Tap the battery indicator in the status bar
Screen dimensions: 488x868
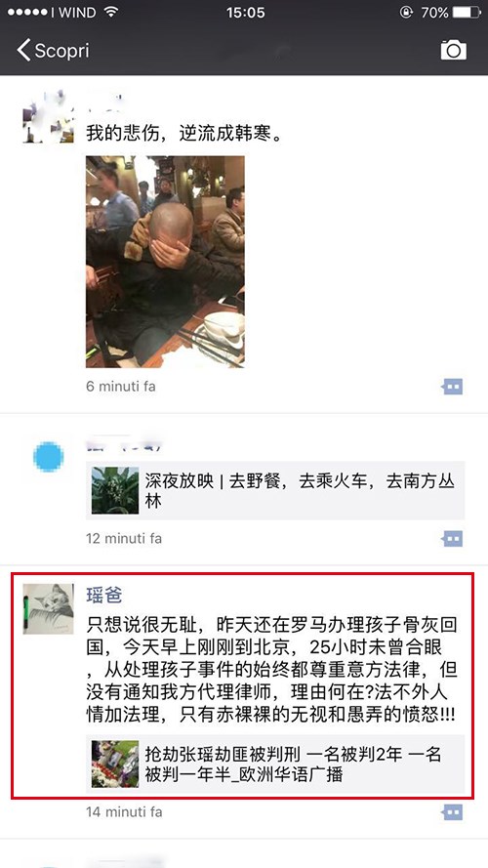(466, 12)
